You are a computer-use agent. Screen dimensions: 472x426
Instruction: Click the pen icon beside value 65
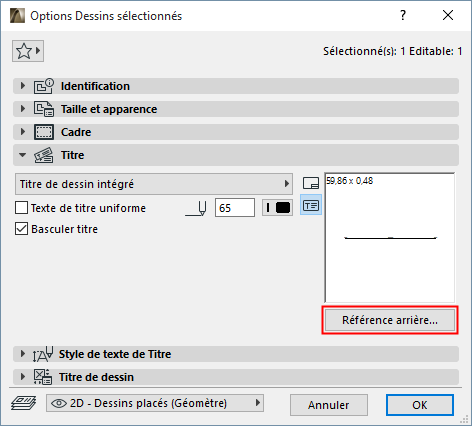pos(196,208)
